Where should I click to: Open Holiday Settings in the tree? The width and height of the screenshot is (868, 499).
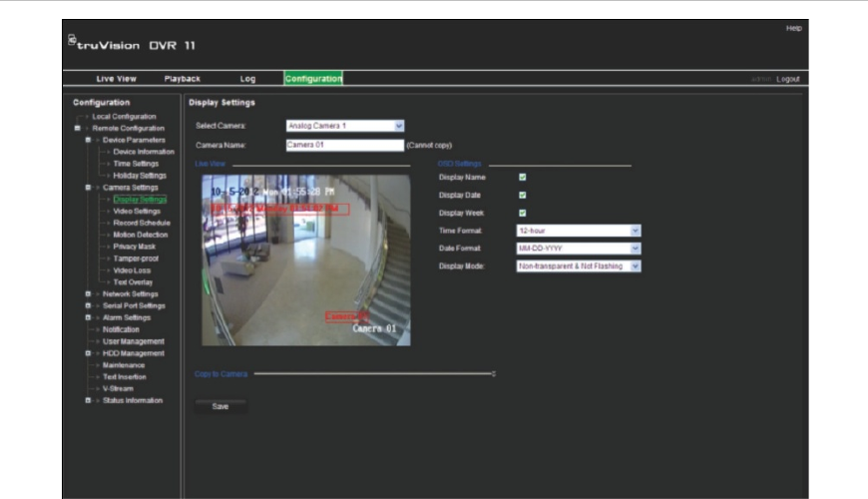pyautogui.click(x=140, y=176)
